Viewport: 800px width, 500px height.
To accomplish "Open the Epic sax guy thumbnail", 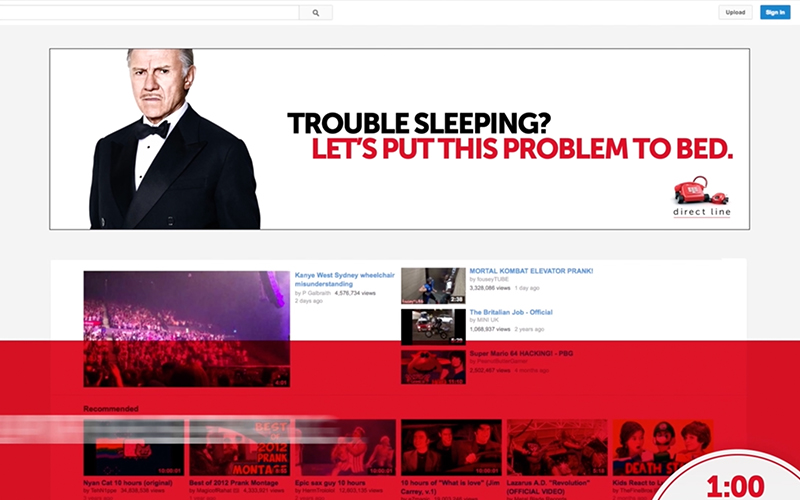I will tap(345, 447).
